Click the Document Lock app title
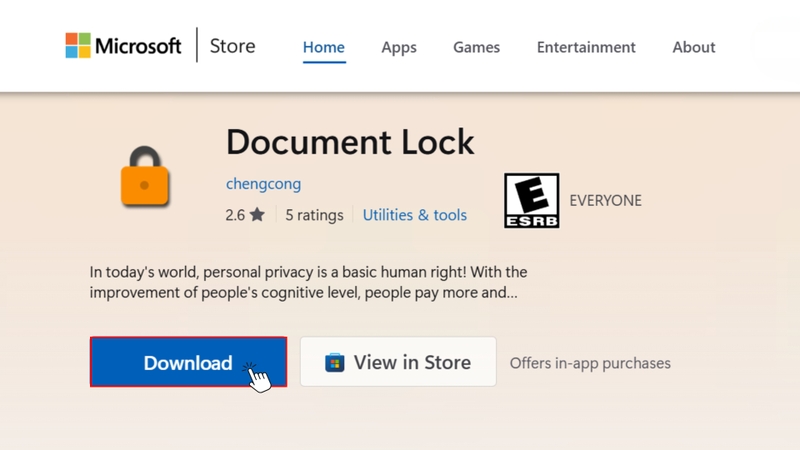Screen dimensions: 800x450 click(350, 142)
